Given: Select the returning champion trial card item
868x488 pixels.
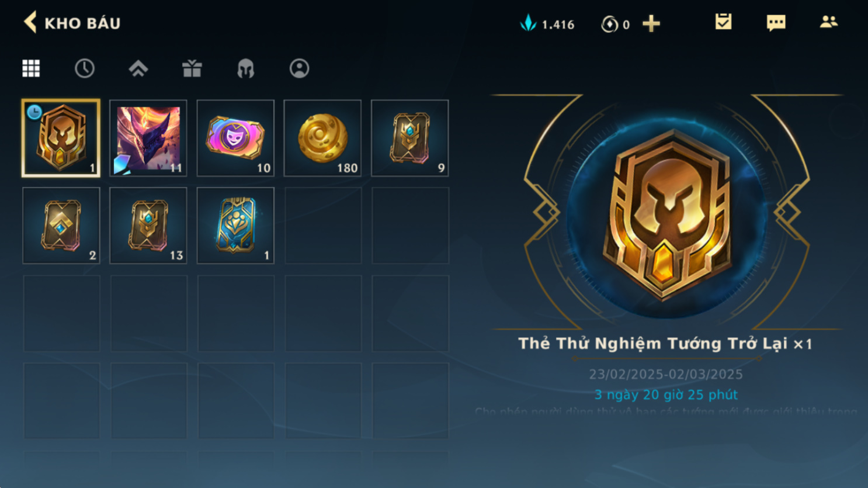Looking at the screenshot, I should pos(61,138).
